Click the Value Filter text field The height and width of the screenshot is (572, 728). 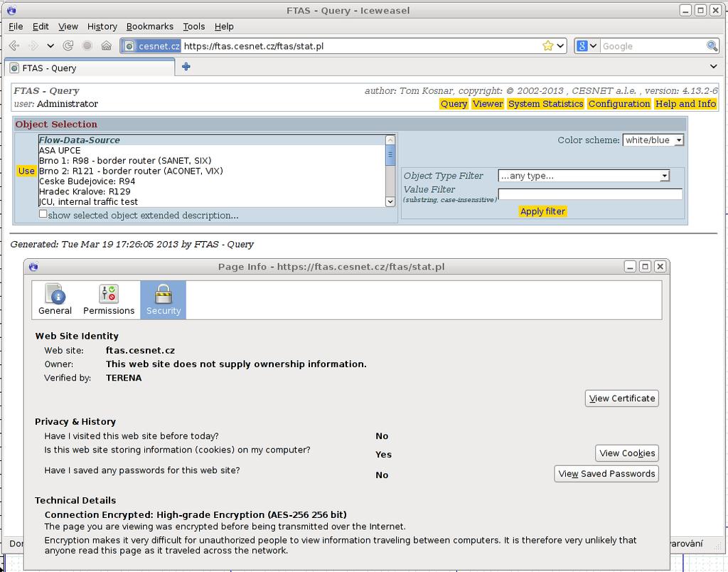click(x=590, y=194)
